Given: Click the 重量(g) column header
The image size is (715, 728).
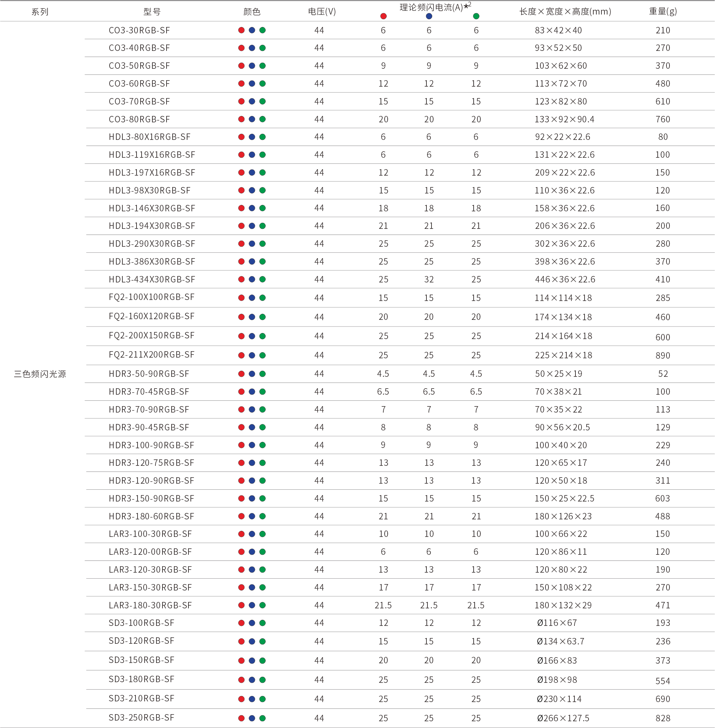Looking at the screenshot, I should click(663, 11).
